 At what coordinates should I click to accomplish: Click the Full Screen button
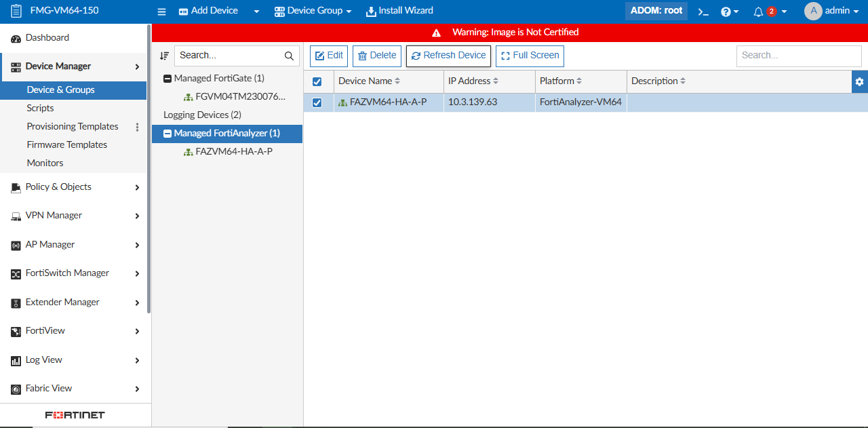pyautogui.click(x=530, y=56)
